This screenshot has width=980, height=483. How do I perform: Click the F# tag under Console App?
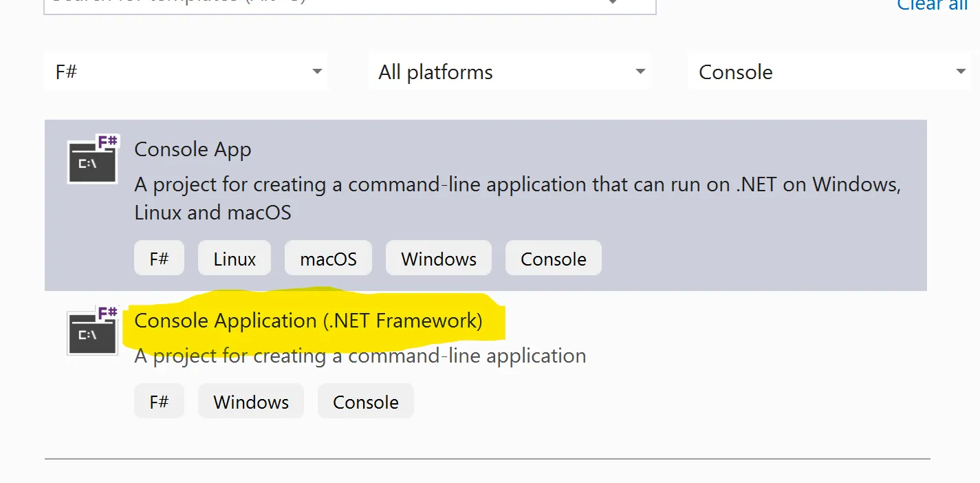pos(159,259)
